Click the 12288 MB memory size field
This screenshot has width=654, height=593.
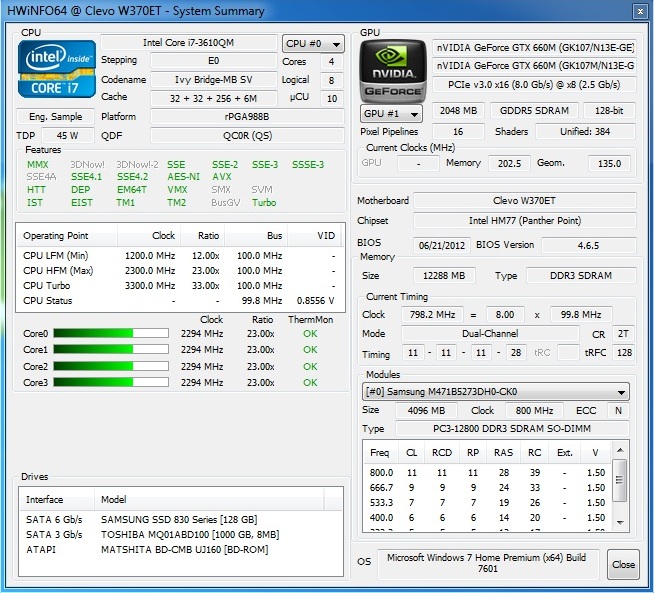click(x=444, y=276)
